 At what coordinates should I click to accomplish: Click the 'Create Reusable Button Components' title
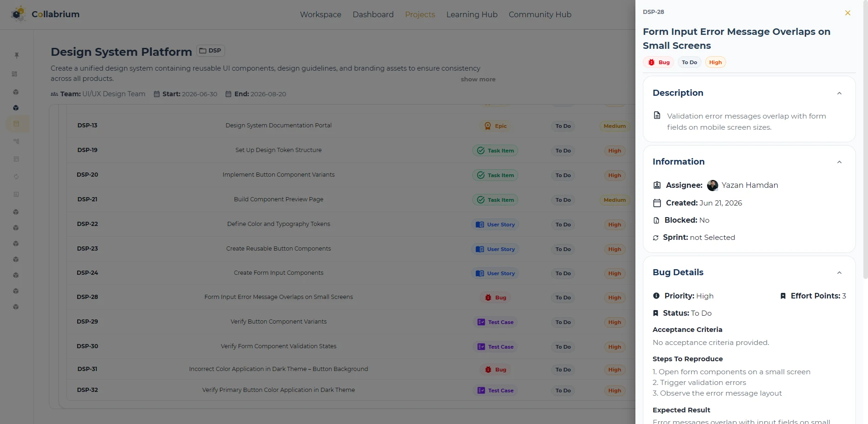pyautogui.click(x=279, y=249)
